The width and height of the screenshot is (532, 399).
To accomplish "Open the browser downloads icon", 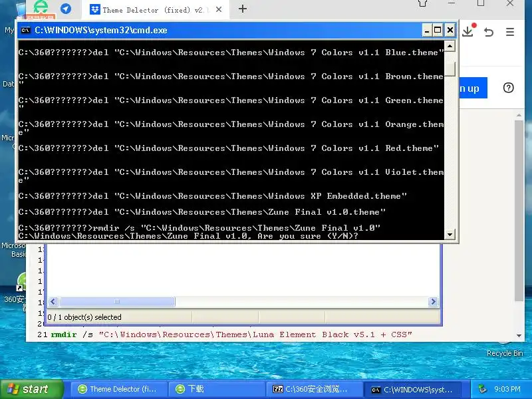I will click(x=468, y=31).
